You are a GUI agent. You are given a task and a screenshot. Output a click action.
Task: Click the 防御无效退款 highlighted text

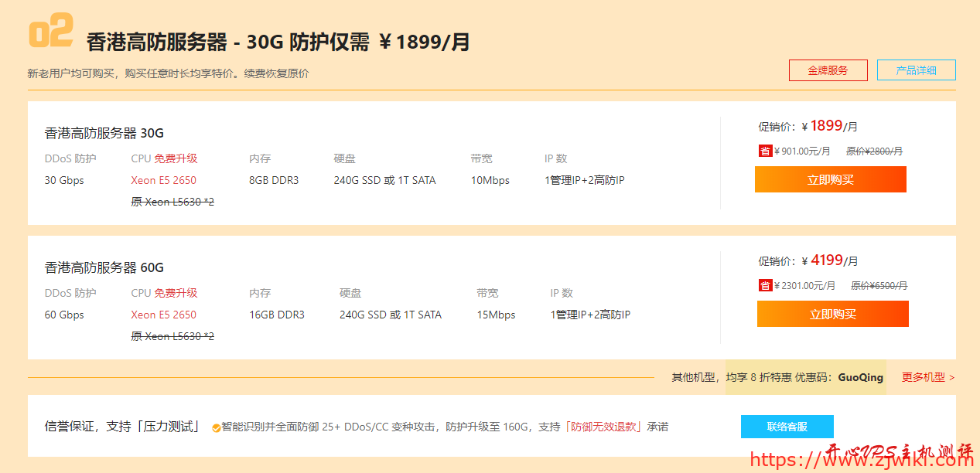point(604,427)
